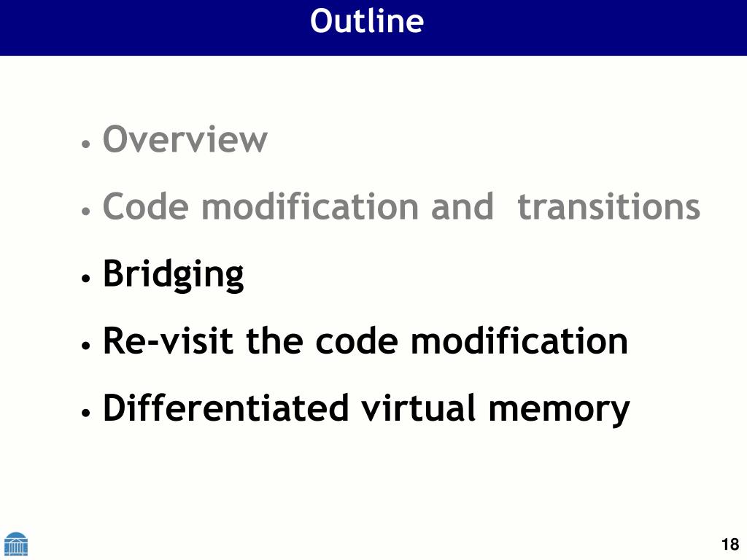Click slide number 18
This screenshot has height=560, width=747.
coord(729,544)
